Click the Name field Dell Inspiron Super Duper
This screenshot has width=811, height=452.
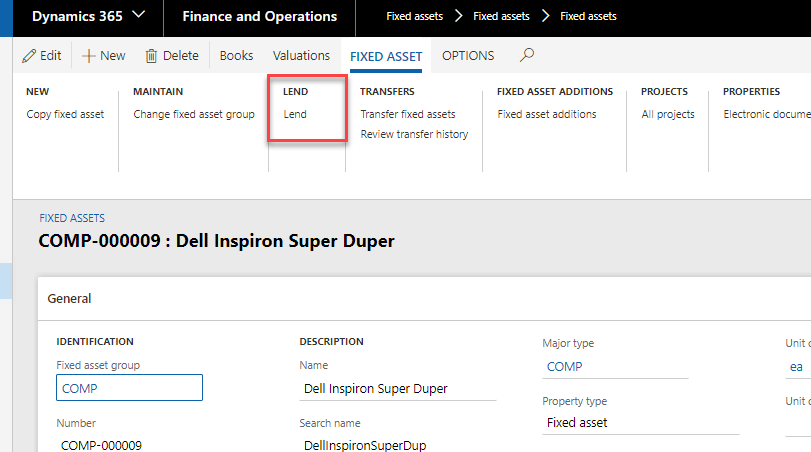coord(398,388)
